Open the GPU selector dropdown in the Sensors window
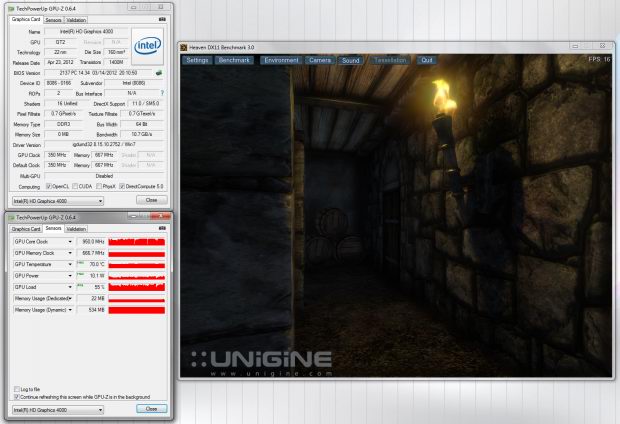620x424 pixels. 56,409
